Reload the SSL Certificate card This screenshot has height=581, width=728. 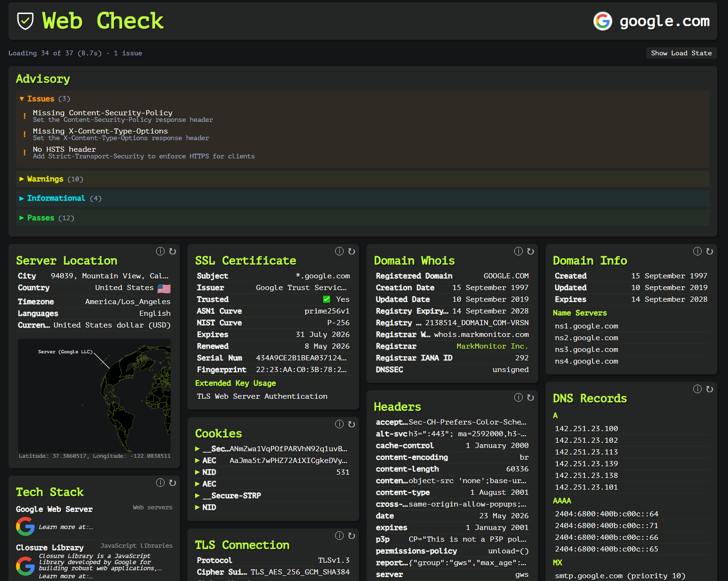[352, 252]
